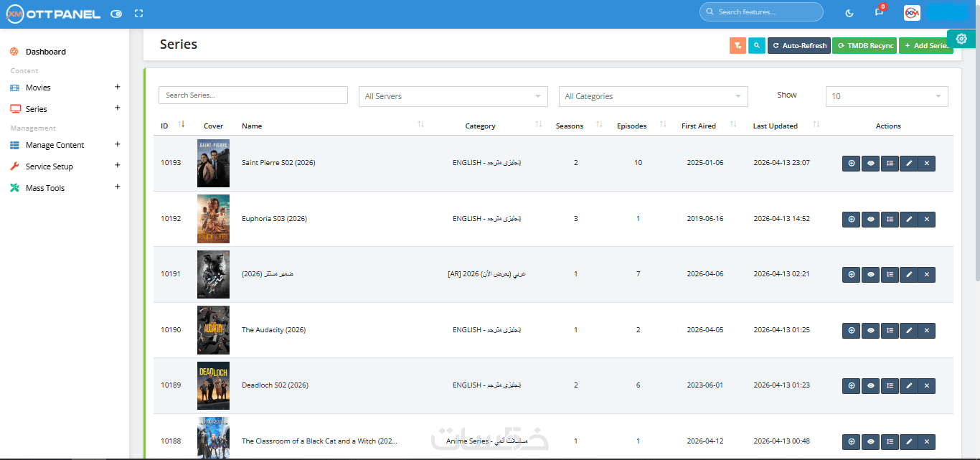Viewport: 980px width, 460px height.
Task: Open the teal settings gear panel
Action: tap(961, 39)
